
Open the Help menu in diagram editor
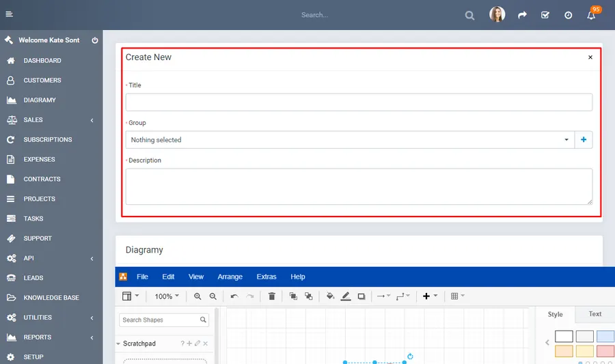(x=298, y=277)
